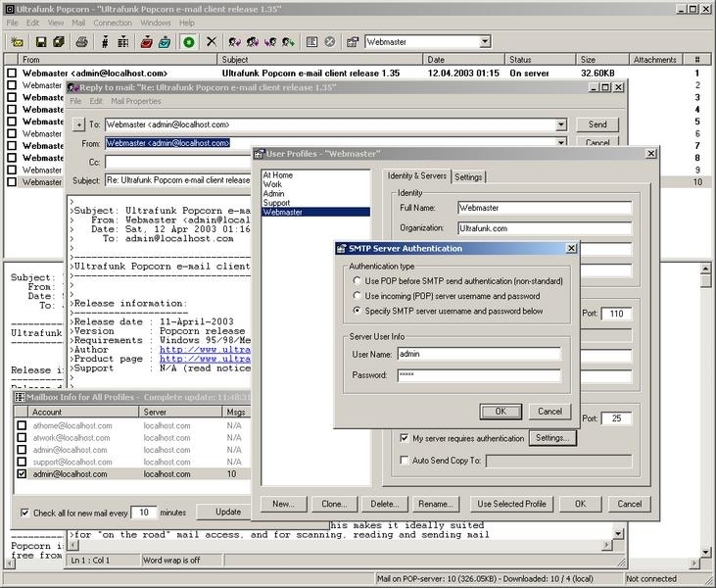Sort mailbox info by Account header
716x588 pixels.
(82, 412)
